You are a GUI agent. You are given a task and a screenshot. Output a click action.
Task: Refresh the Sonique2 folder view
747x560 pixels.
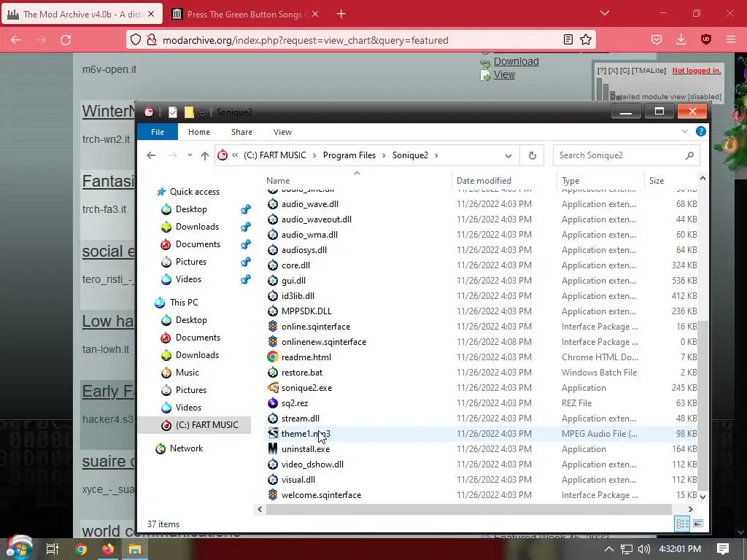coord(532,155)
